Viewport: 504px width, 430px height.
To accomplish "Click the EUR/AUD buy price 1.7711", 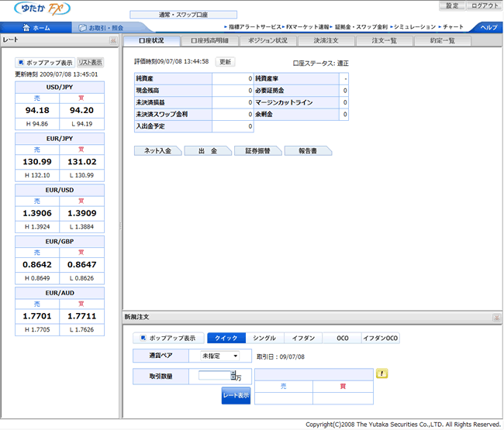I will pos(81,316).
